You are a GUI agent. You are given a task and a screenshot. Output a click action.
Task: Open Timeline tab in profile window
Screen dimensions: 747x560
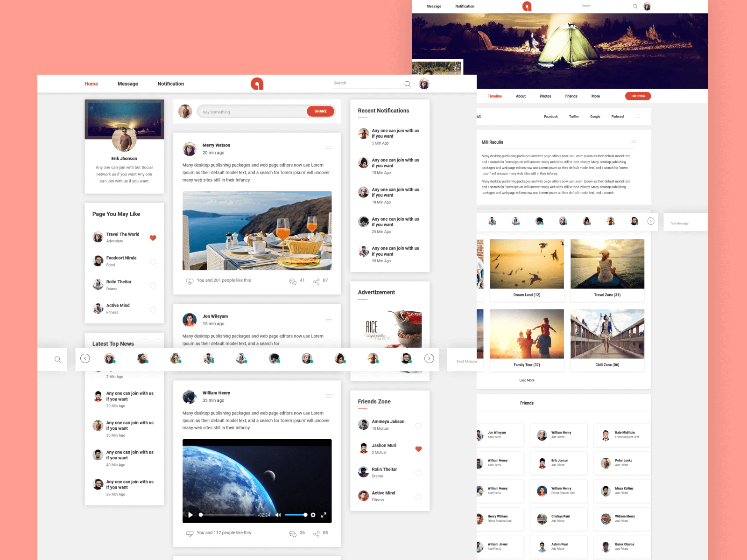point(494,96)
